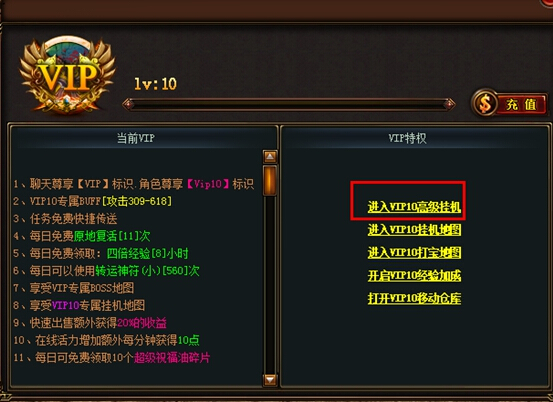Image resolution: width=553 pixels, height=402 pixels.
Task: Click the progress bar left diamond cap
Action: 128,104
